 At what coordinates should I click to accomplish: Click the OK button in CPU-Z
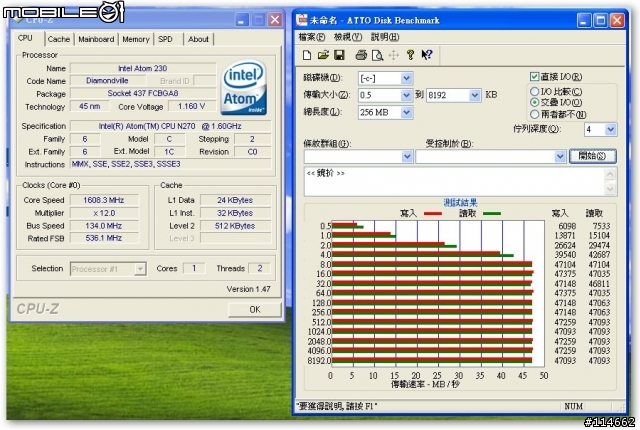point(255,310)
